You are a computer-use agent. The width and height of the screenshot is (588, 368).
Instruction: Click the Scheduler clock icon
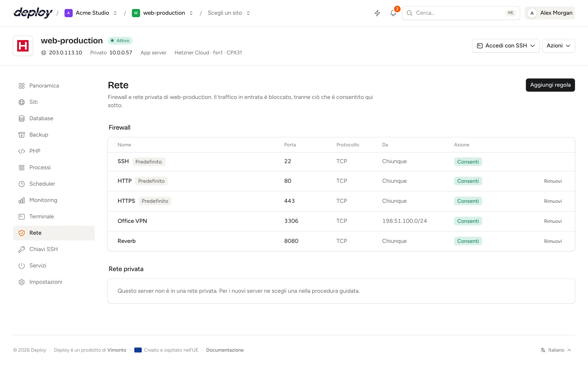[x=22, y=184]
